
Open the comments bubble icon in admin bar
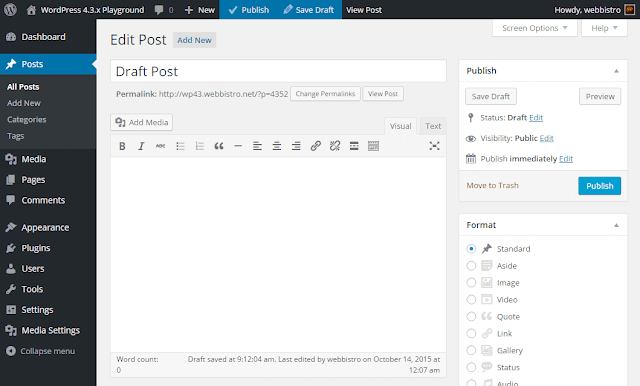point(159,10)
